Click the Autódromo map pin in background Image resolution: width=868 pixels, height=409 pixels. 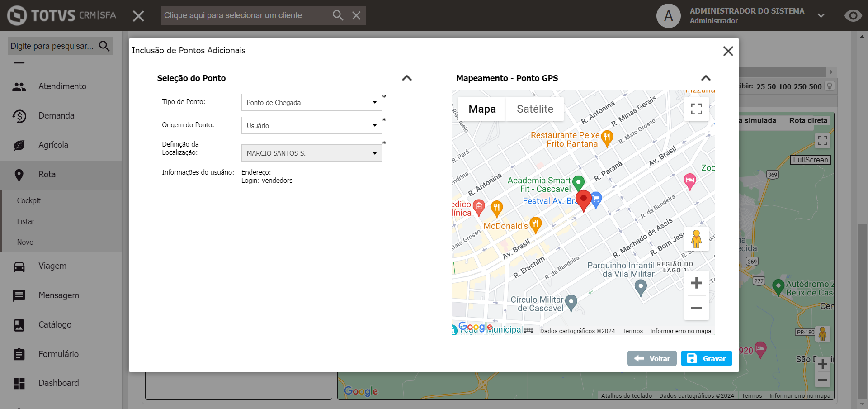point(778,287)
